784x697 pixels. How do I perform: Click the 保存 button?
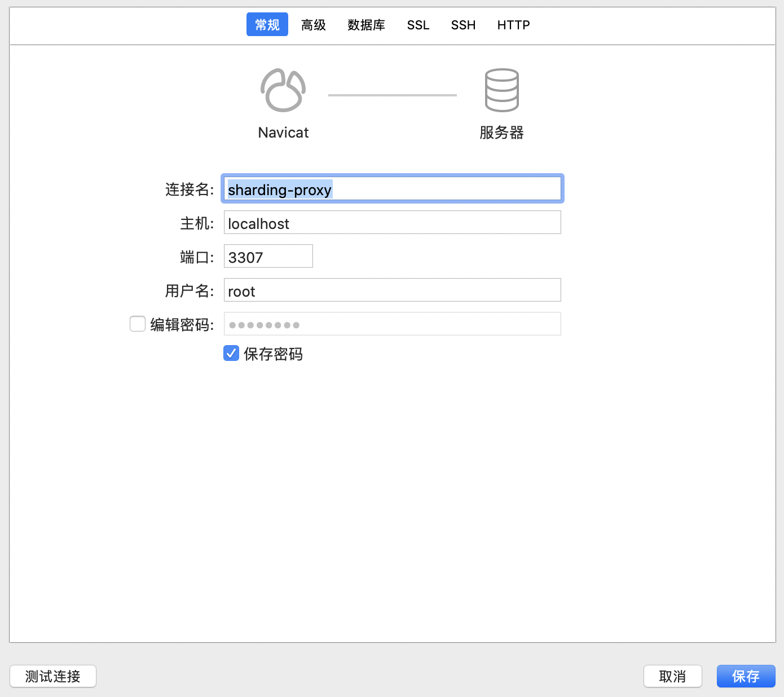coord(746,676)
